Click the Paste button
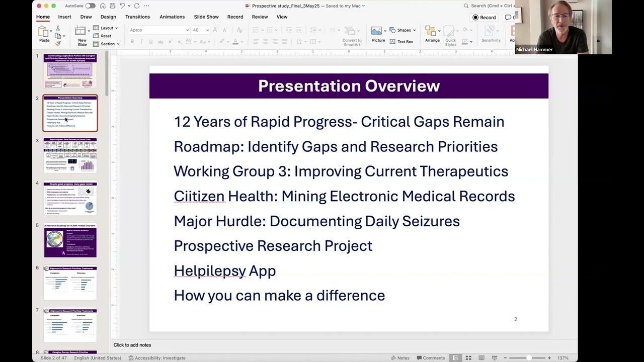The width and height of the screenshot is (644, 362). tap(44, 34)
